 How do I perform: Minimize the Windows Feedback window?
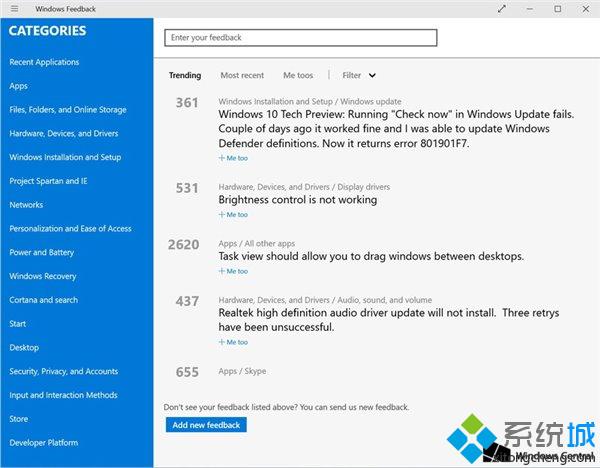click(x=530, y=9)
